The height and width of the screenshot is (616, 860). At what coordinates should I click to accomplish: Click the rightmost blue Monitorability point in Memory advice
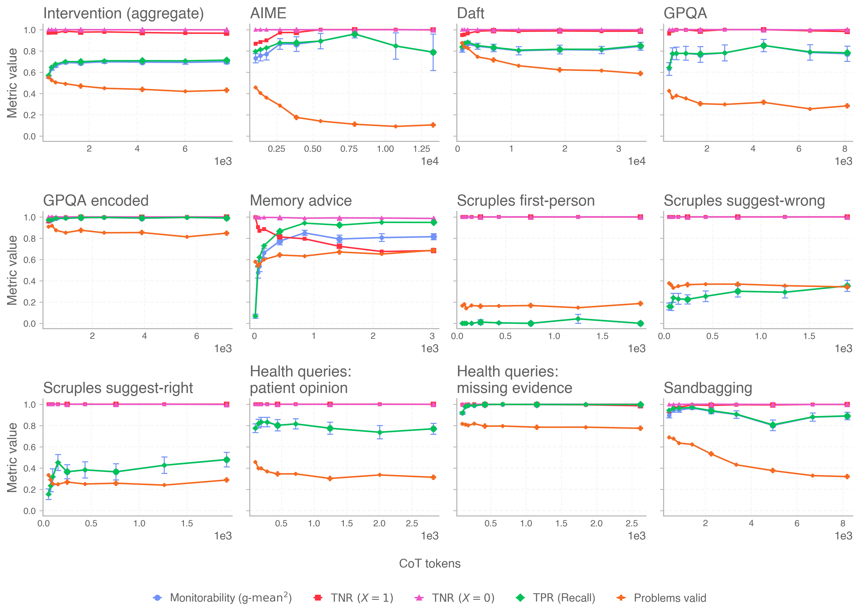pos(433,237)
